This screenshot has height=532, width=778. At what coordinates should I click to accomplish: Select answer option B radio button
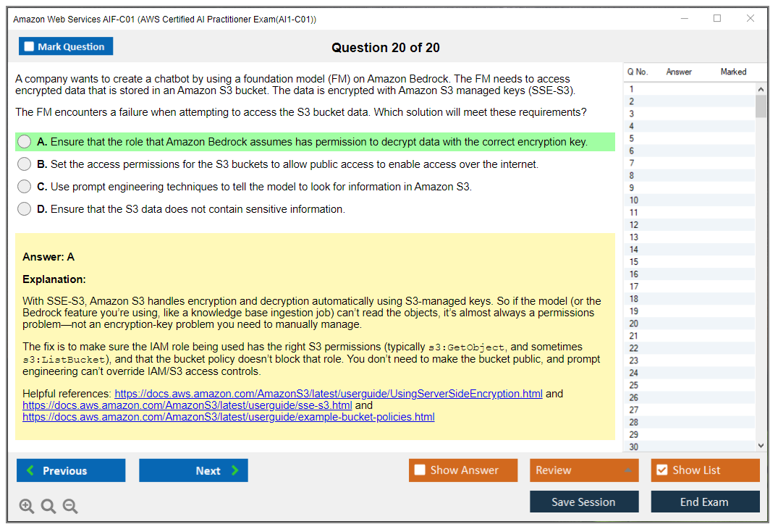point(24,164)
